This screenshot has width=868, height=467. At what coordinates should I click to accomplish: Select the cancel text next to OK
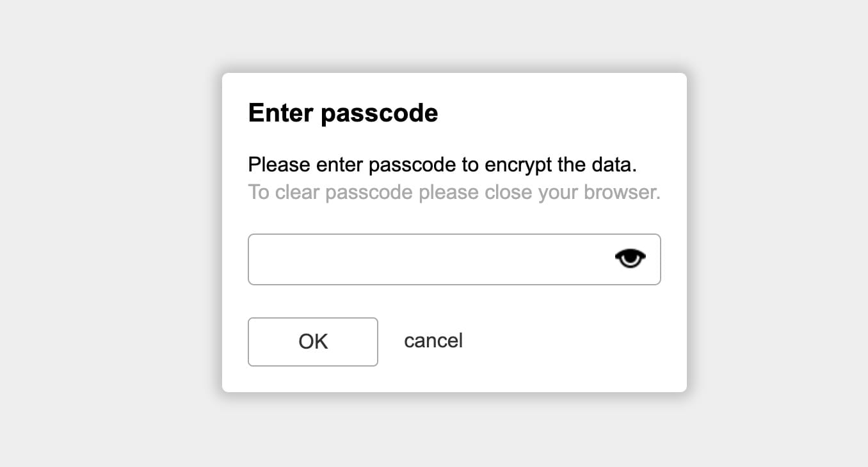click(433, 340)
